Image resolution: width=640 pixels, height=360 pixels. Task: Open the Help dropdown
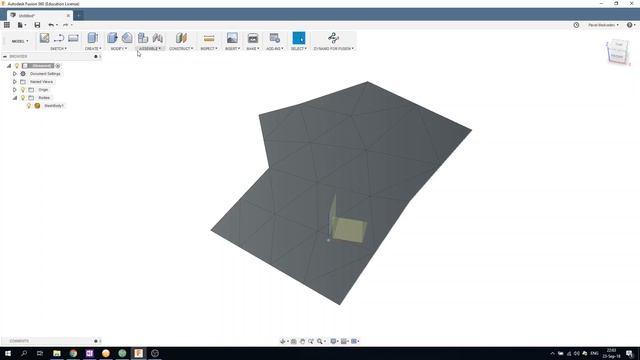tap(631, 25)
